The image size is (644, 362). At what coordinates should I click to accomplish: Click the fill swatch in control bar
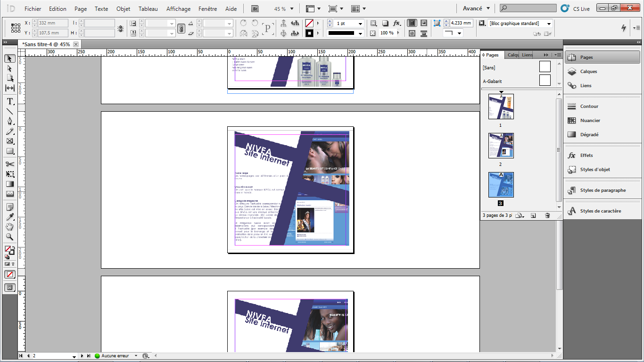[309, 23]
